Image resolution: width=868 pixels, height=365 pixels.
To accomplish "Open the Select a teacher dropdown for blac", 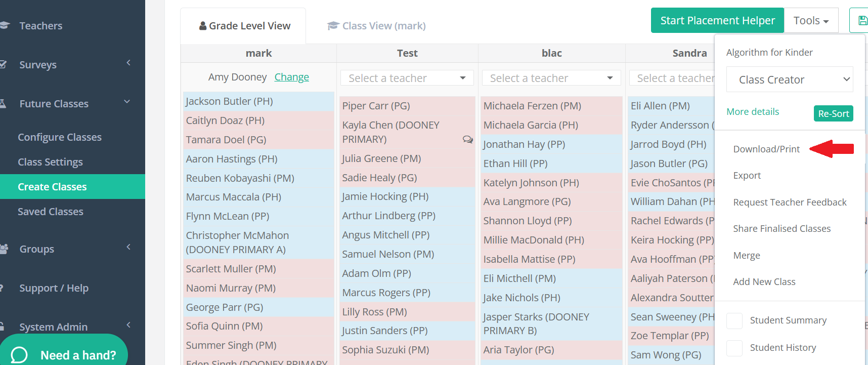I will coord(551,78).
